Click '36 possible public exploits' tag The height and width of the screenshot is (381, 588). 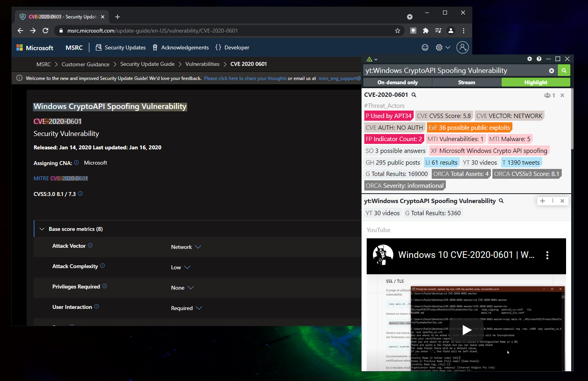(469, 128)
